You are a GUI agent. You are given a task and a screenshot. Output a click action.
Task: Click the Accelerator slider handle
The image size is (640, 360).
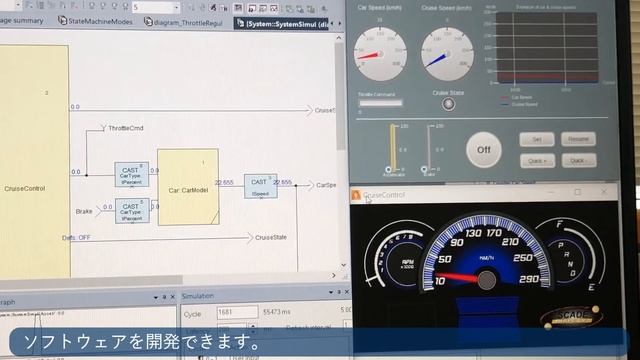click(389, 169)
